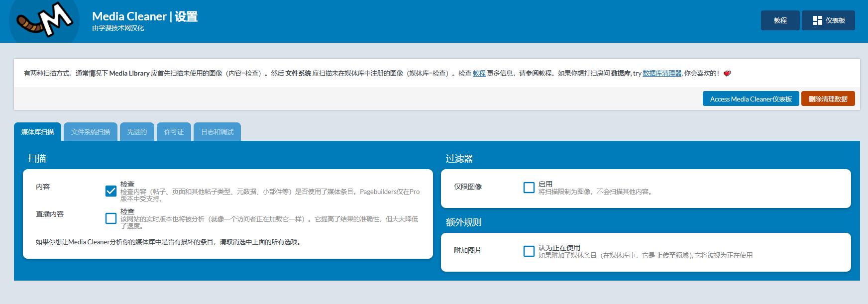The width and height of the screenshot is (868, 304).
Task: Open the 先进的 tab
Action: (x=137, y=132)
